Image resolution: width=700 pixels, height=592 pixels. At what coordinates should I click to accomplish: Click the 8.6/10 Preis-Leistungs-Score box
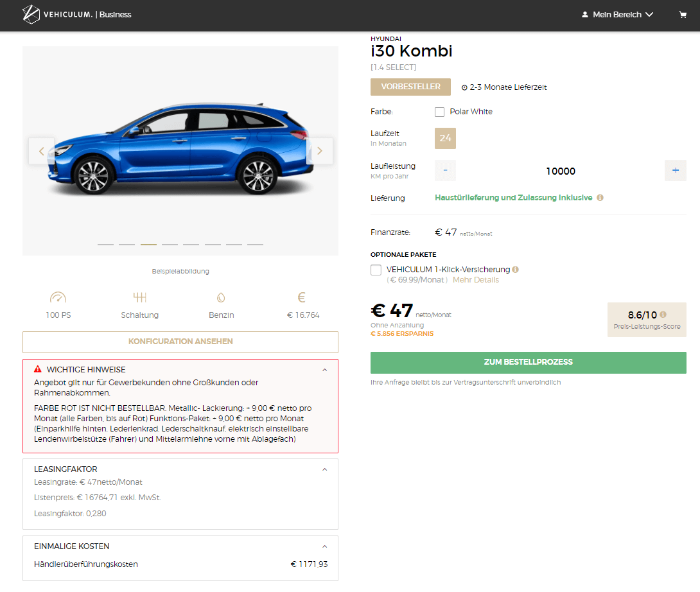tap(647, 320)
